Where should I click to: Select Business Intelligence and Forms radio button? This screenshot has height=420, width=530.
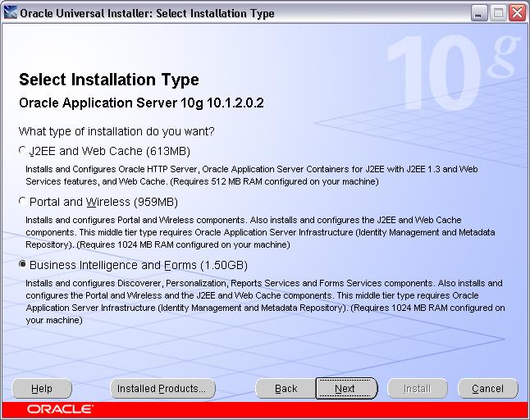pos(23,265)
